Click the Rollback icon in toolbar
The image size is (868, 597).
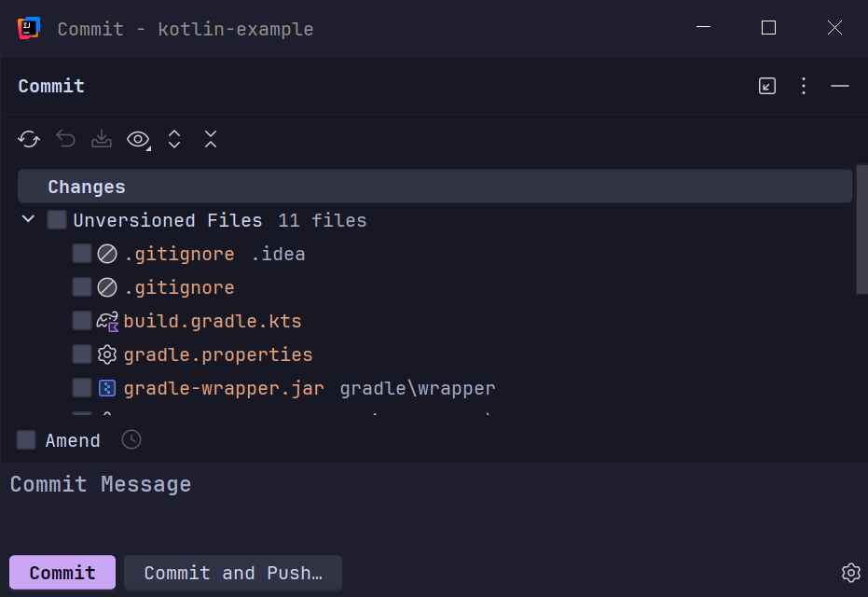click(x=65, y=140)
